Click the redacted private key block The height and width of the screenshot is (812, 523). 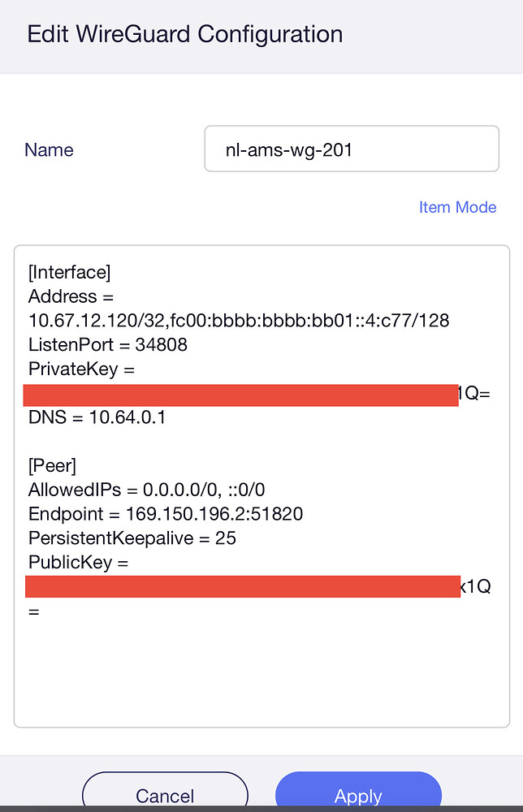point(240,395)
